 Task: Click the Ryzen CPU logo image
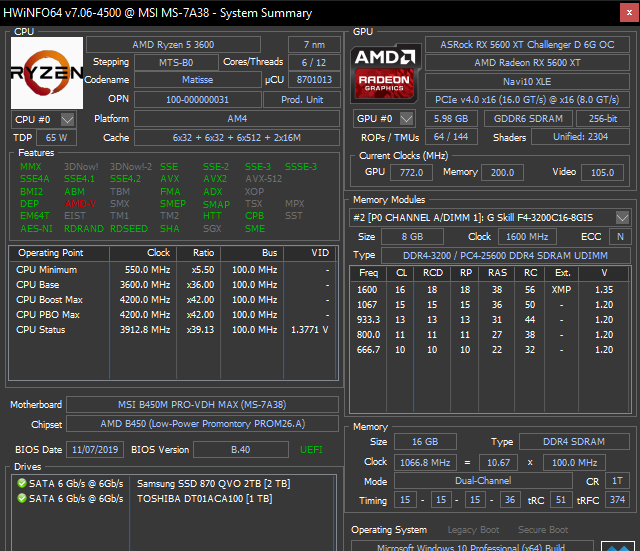tap(47, 73)
